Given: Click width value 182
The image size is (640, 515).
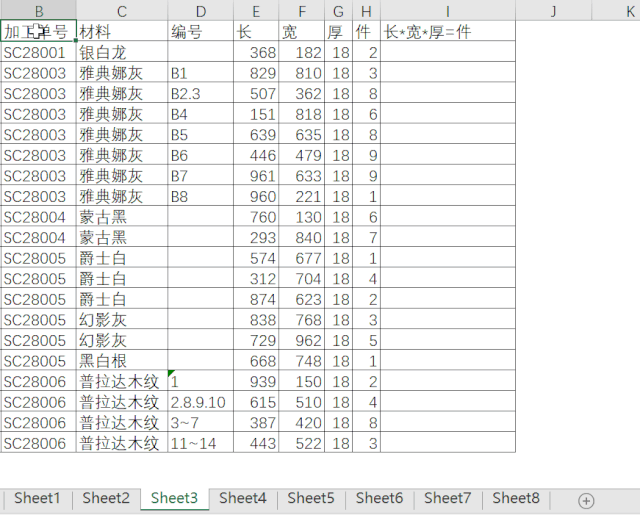Looking at the screenshot, I should point(302,52).
